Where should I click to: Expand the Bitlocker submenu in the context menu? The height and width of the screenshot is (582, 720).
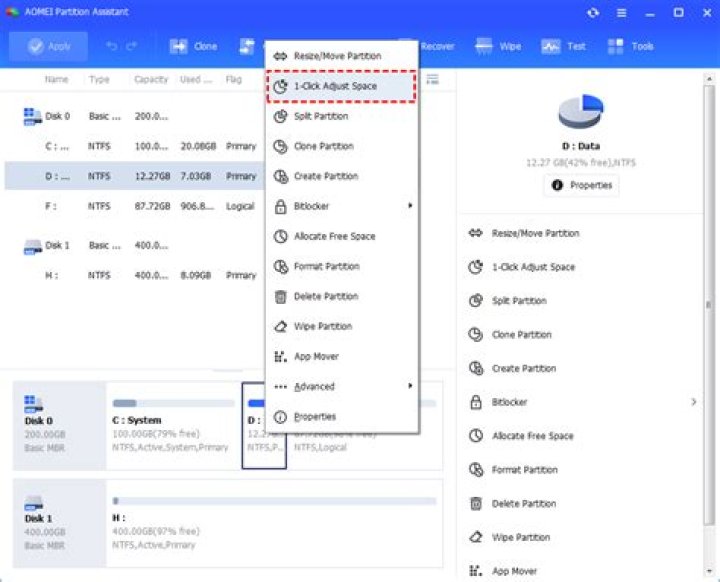click(x=410, y=206)
